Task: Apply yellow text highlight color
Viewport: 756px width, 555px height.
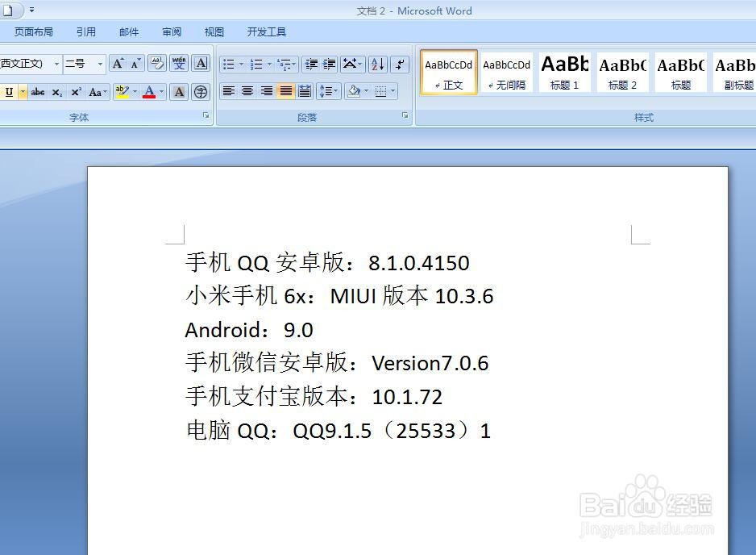Action: (x=122, y=92)
